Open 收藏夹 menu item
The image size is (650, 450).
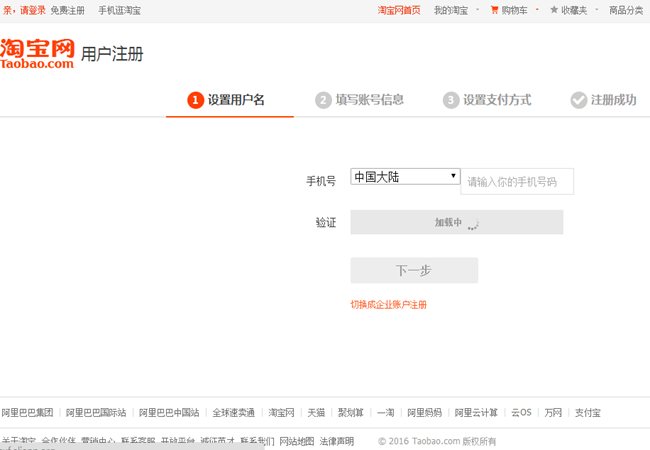[574, 10]
